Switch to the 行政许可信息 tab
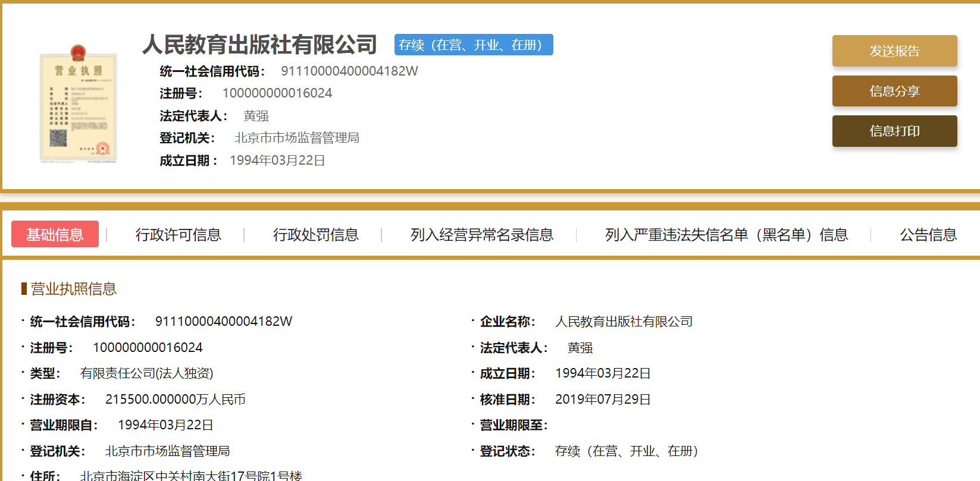 pyautogui.click(x=178, y=235)
